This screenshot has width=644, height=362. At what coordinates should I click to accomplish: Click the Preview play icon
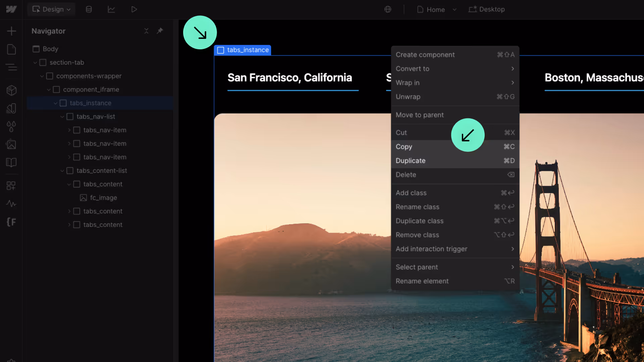click(x=134, y=9)
